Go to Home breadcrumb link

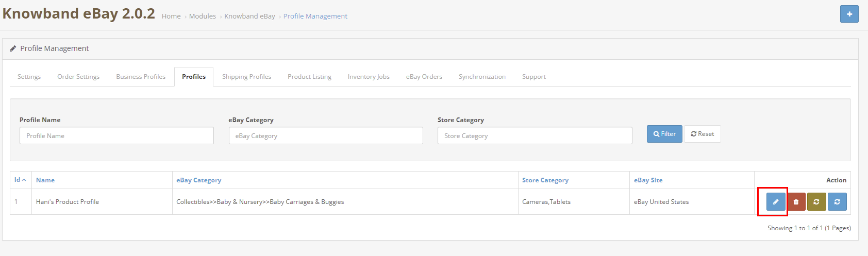(171, 16)
